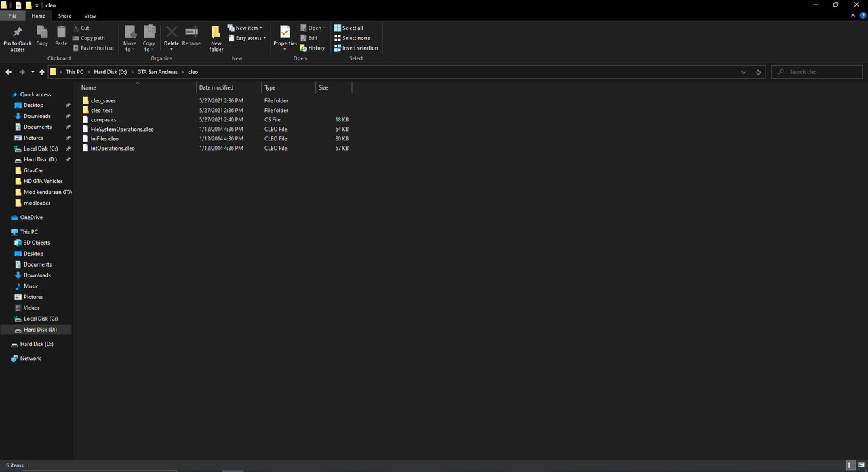Open the Delete dropdown arrow

(x=172, y=49)
